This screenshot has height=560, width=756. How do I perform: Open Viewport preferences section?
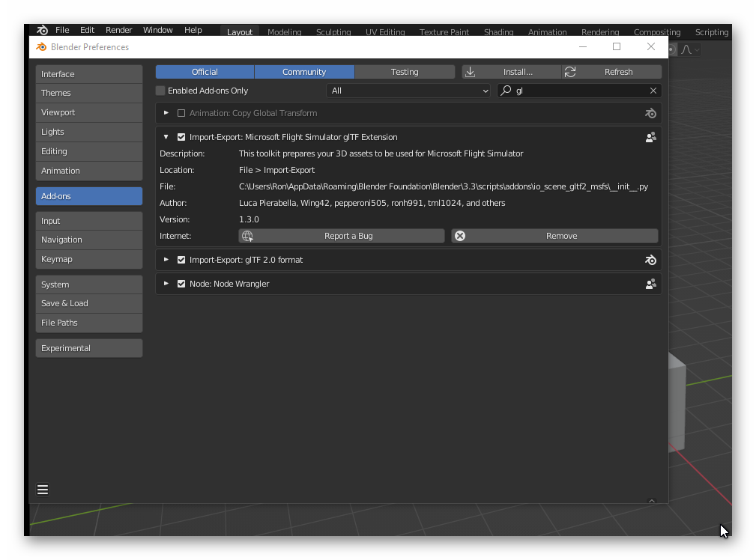pos(89,112)
